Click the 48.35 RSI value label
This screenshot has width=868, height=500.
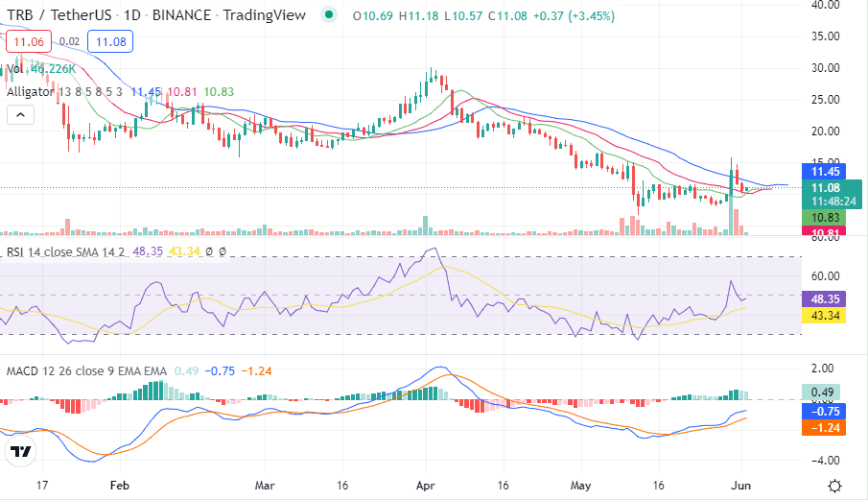[x=825, y=299]
